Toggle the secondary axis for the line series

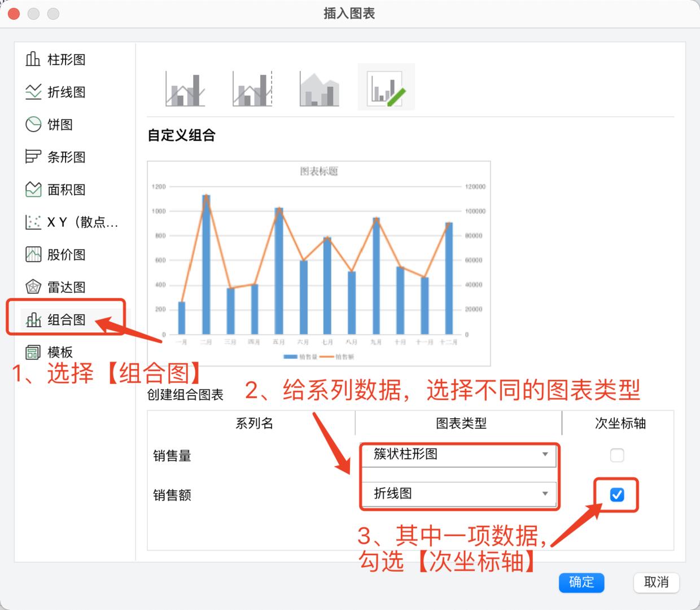pos(617,495)
